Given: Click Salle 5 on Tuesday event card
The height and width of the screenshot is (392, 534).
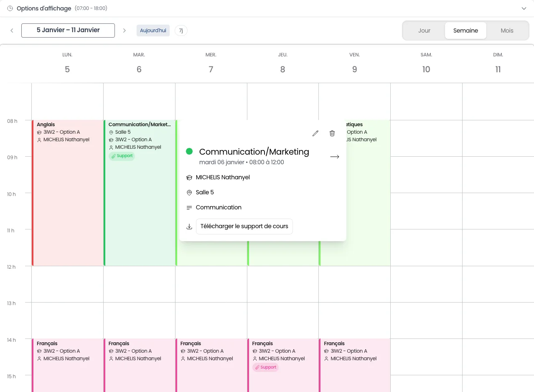Looking at the screenshot, I should coord(123,132).
